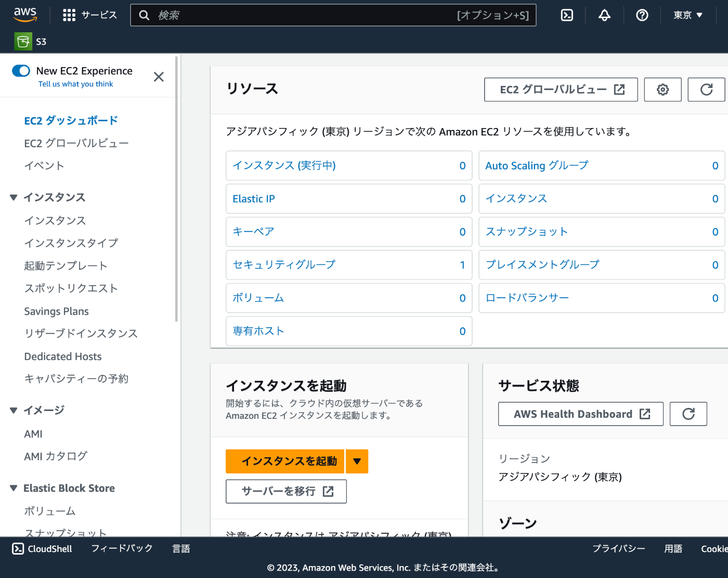The height and width of the screenshot is (578, 728).
Task: Click the sidebar vertical scrollbar
Action: point(177,189)
